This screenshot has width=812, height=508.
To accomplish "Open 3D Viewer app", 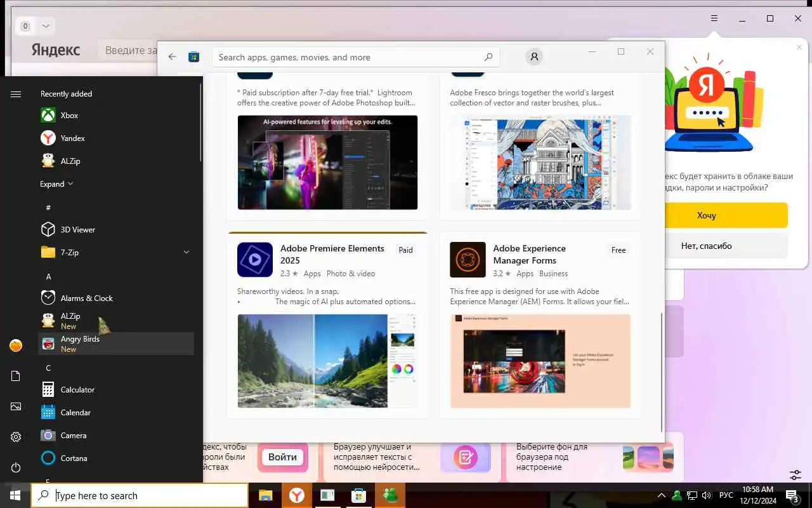I will click(116, 230).
